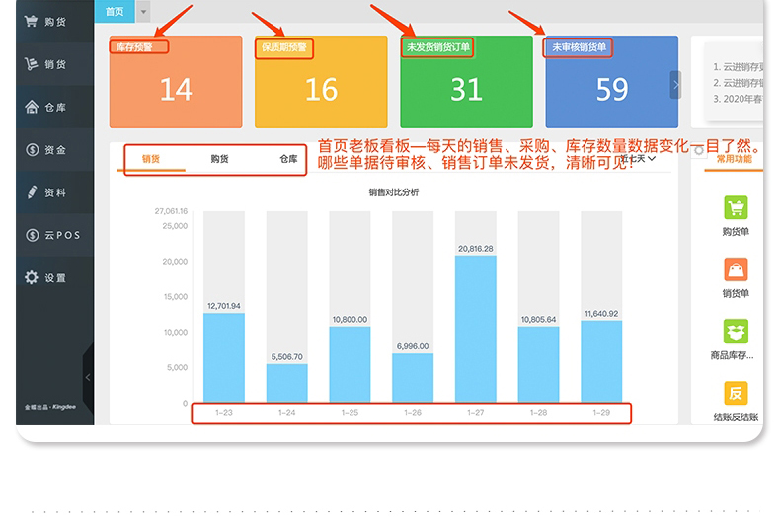
Task: Open the 商品库存 inventory shortcut icon
Action: point(736,332)
